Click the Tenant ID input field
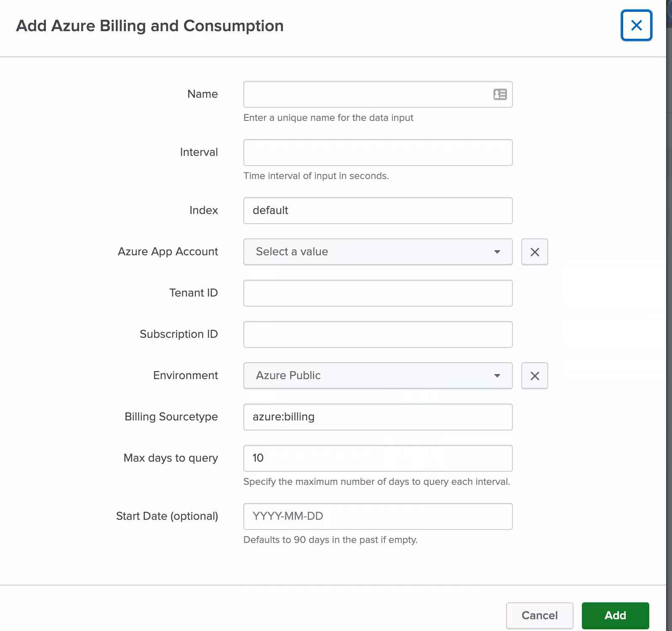The height and width of the screenshot is (631, 672). coord(378,293)
